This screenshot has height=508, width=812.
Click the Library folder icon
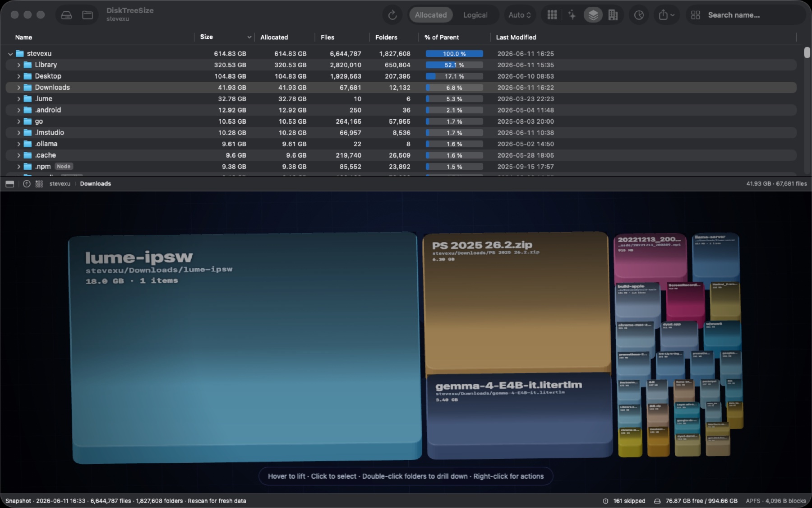pyautogui.click(x=28, y=65)
